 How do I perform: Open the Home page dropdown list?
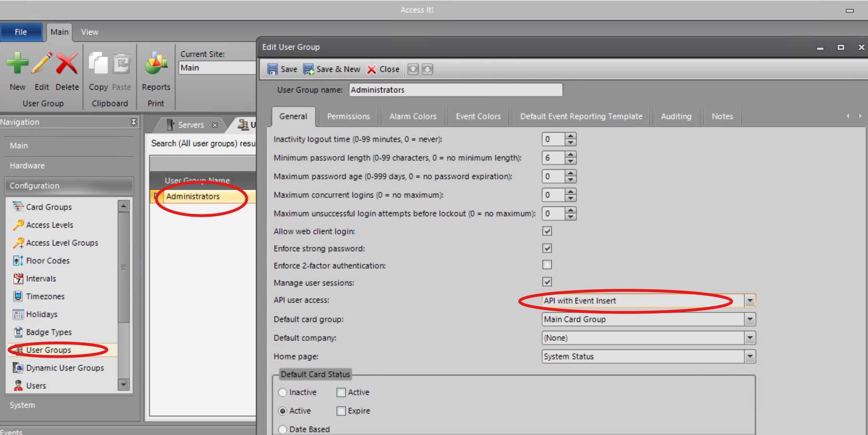point(750,356)
